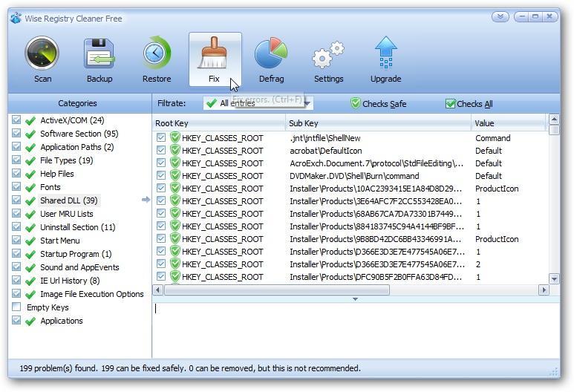
Task: Open the title bar dropdown menu button
Action: click(x=500, y=17)
